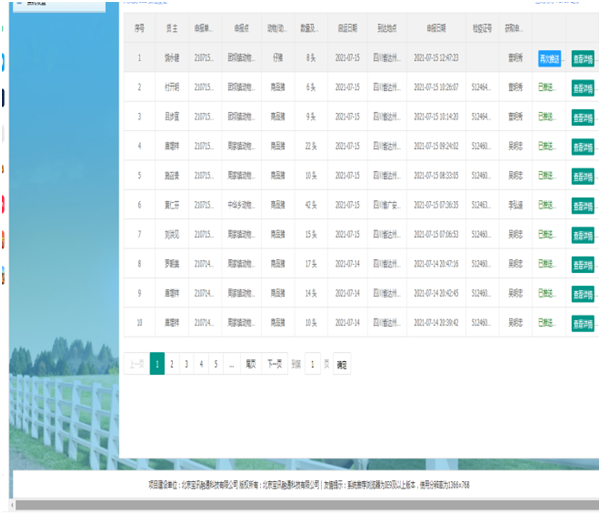View details for row 6
601x515 pixels.
point(583,206)
